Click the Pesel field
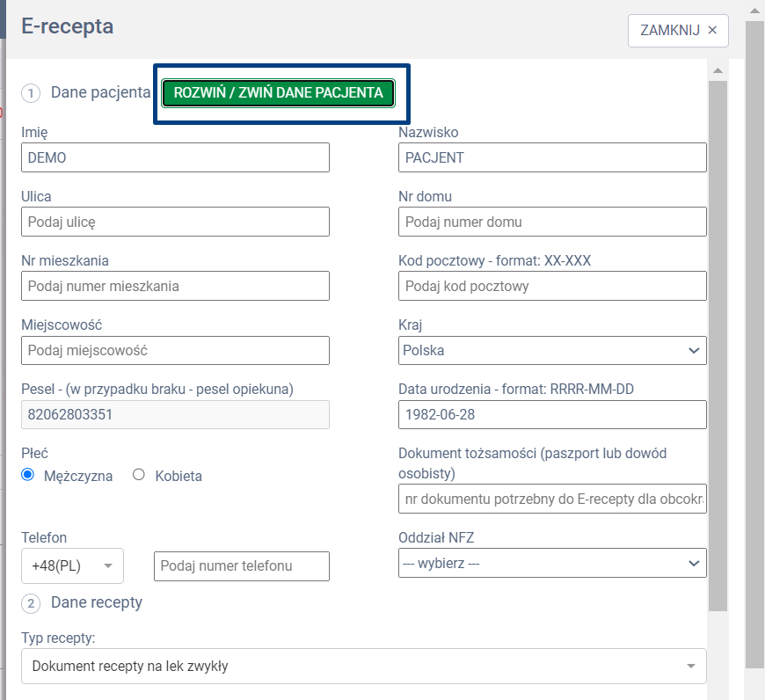Viewport: 765px width, 700px height. coord(175,414)
